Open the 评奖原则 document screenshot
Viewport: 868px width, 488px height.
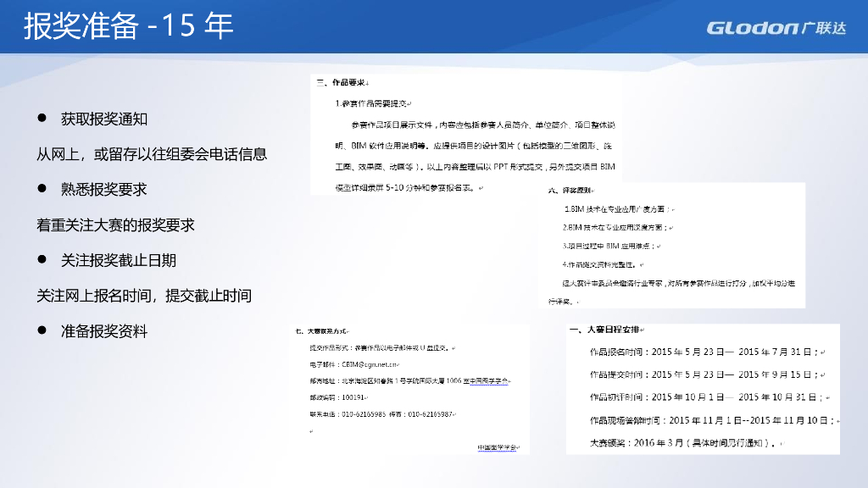(670, 246)
